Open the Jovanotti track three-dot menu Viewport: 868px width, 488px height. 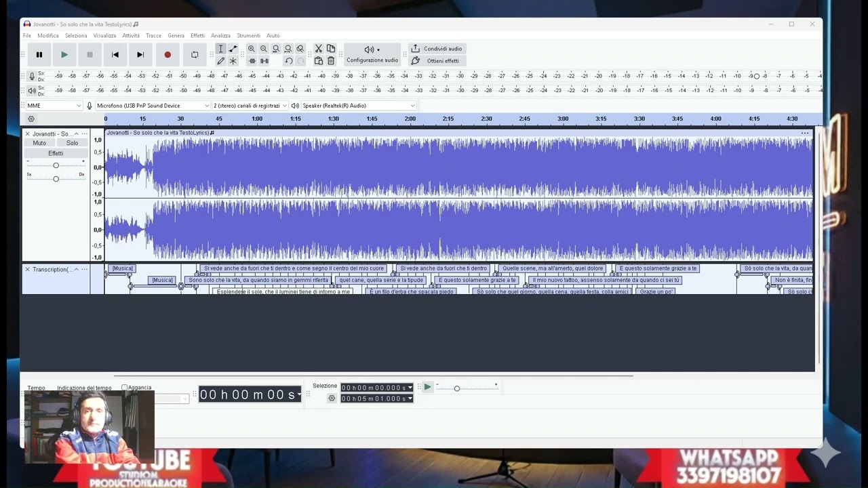pos(85,134)
